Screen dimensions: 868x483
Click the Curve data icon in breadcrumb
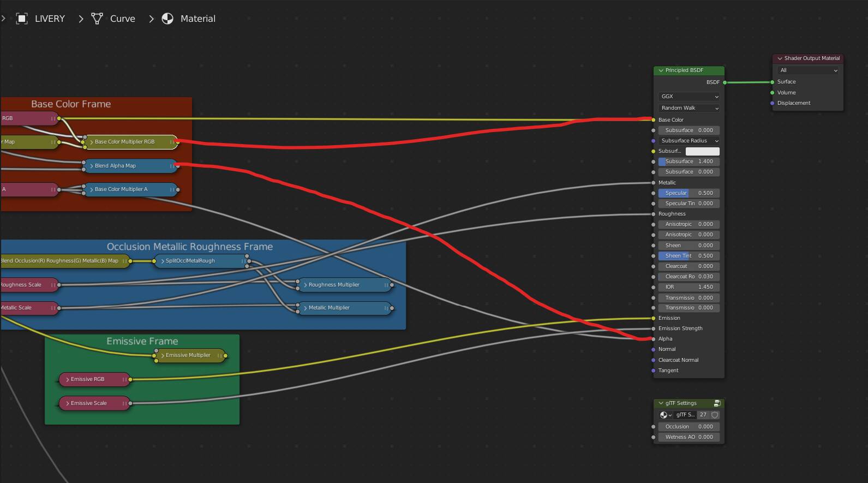97,19
